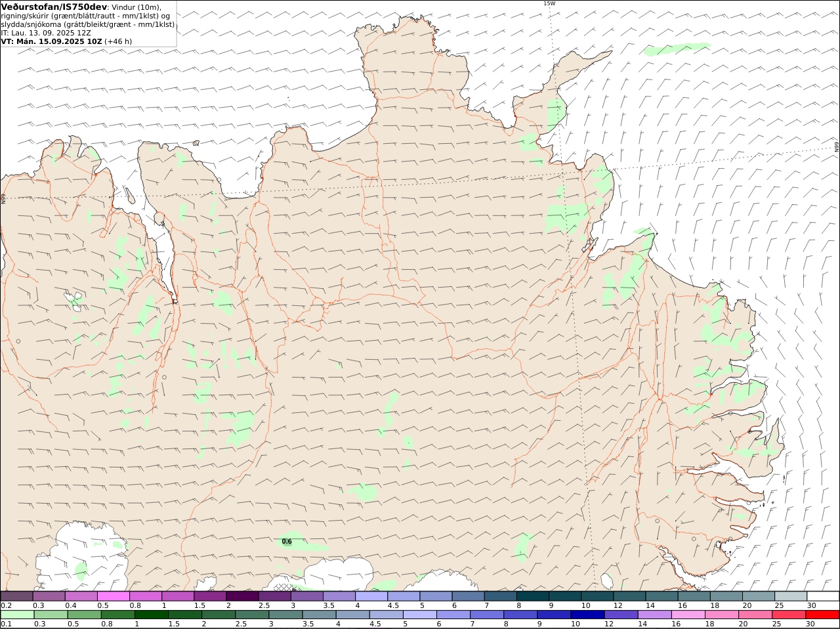Click the '18' label under top legend

[715, 605]
